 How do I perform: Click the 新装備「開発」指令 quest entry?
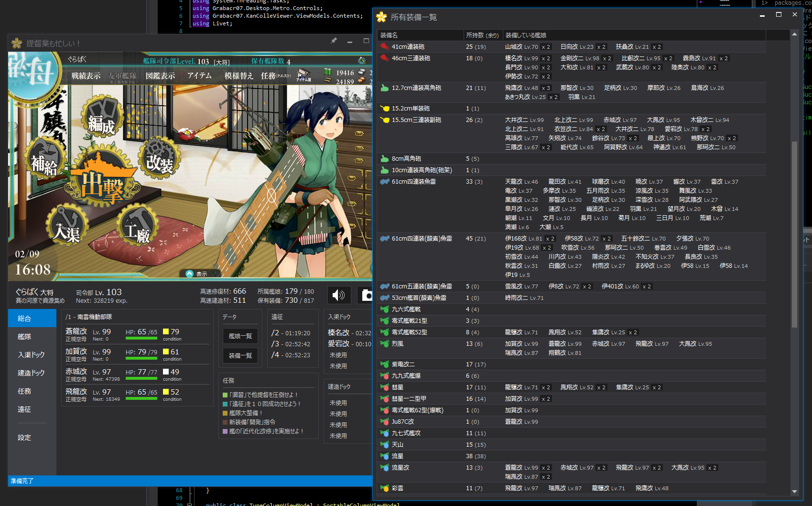(x=249, y=422)
